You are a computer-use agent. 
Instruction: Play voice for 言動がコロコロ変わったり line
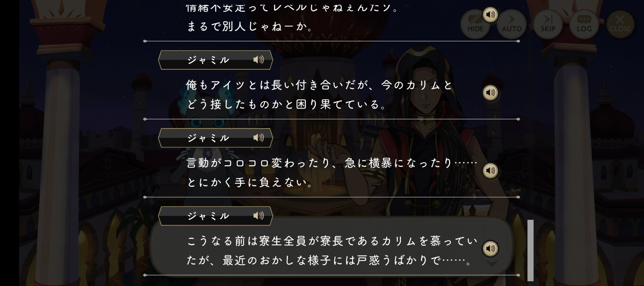(490, 171)
